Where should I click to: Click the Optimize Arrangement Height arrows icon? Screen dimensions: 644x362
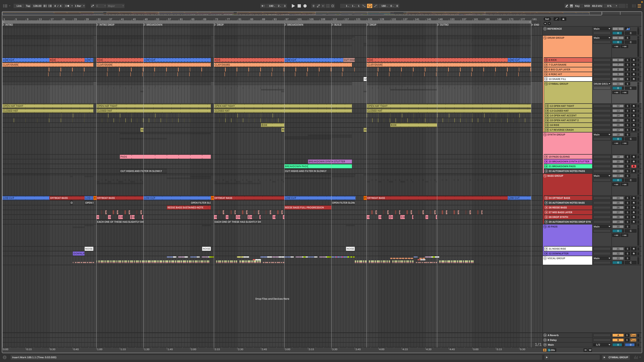click(x=556, y=19)
